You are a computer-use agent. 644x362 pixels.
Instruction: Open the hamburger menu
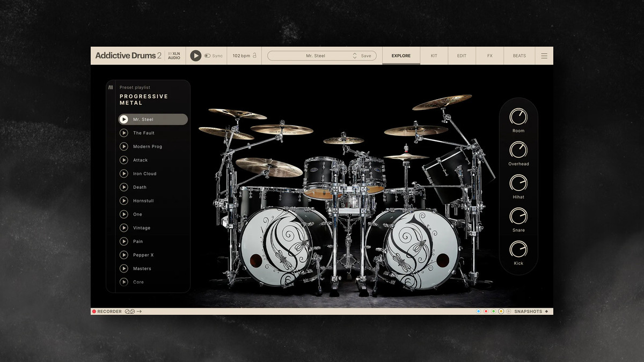(x=544, y=56)
